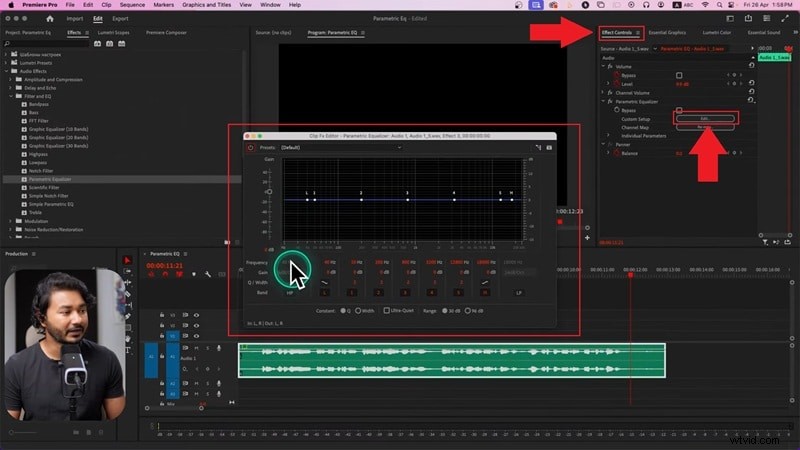The height and width of the screenshot is (450, 800).
Task: Enable the HP band button
Action: click(x=290, y=293)
